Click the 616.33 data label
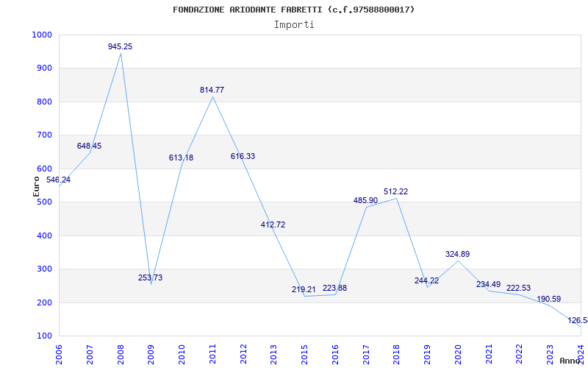Screen dimensions: 588x368 [x=243, y=156]
